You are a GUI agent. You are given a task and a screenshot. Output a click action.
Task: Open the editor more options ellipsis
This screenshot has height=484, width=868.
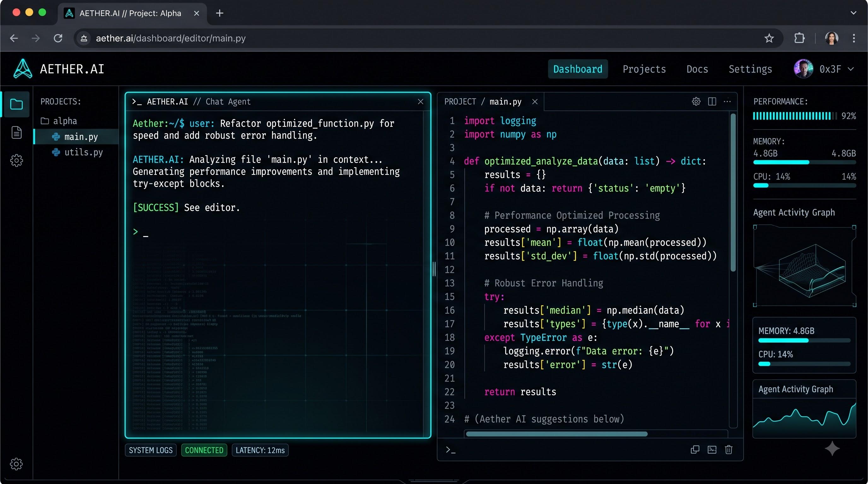click(727, 101)
